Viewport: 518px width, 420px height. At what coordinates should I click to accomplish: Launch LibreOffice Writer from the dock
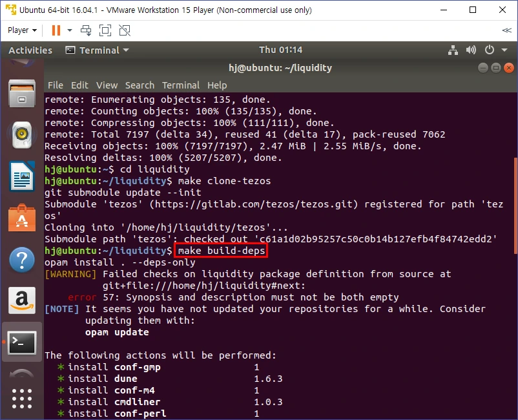22,176
